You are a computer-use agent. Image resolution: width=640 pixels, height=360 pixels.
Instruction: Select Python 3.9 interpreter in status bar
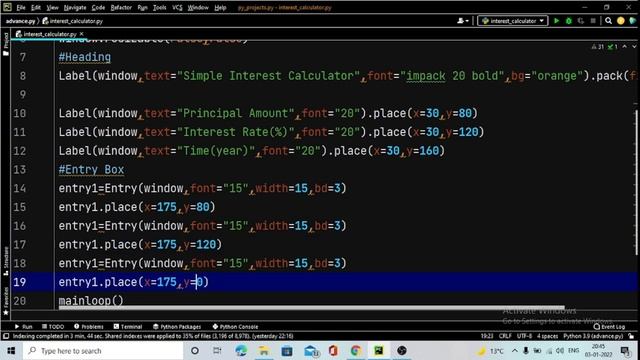[x=593, y=336]
